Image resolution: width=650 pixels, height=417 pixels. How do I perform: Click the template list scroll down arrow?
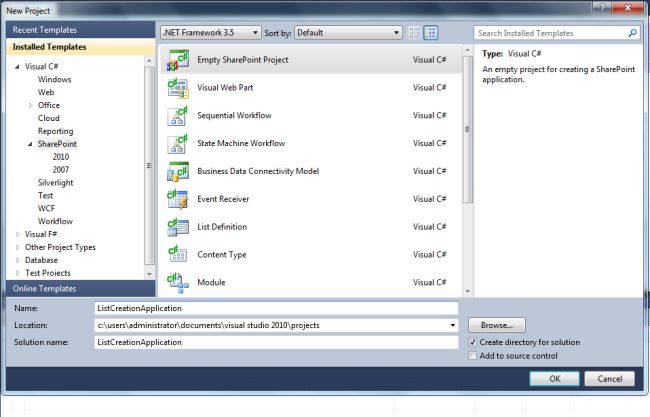tap(468, 291)
